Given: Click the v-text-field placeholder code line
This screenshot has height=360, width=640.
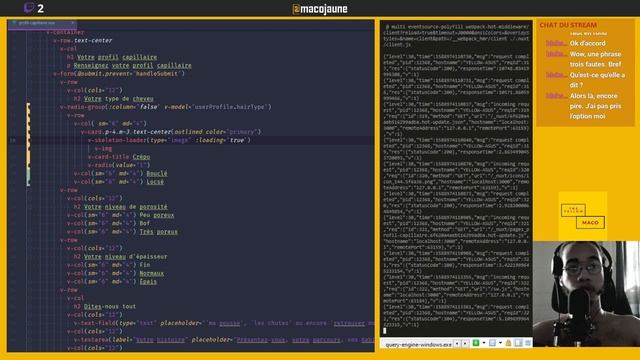Looking at the screenshot, I should (224, 323).
